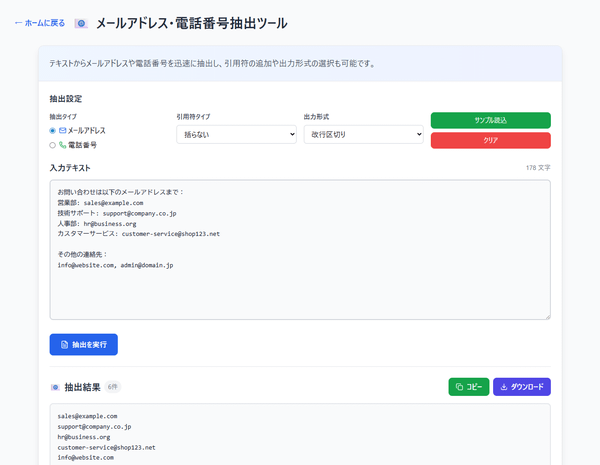This screenshot has width=600, height=465.
Task: Click the document icon on 抽出を実行
Action: tap(65, 345)
